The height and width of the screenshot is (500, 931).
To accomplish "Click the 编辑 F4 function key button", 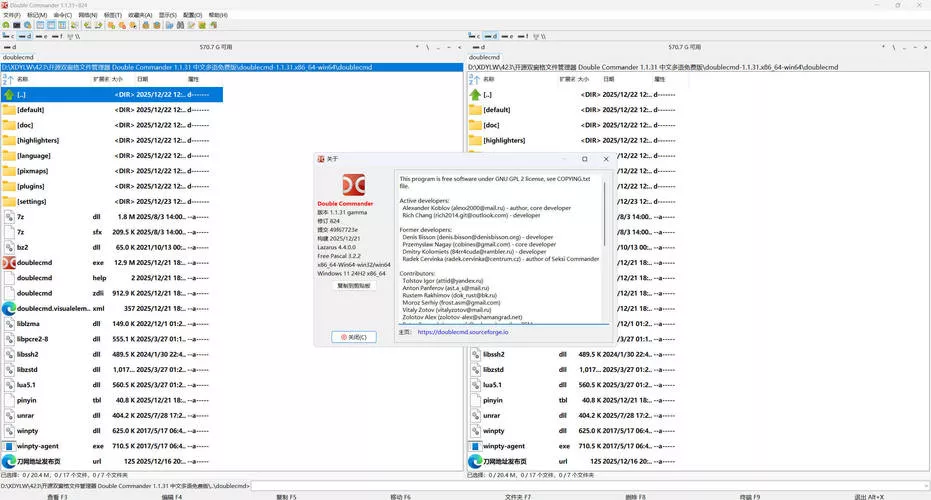I will pyautogui.click(x=171, y=496).
